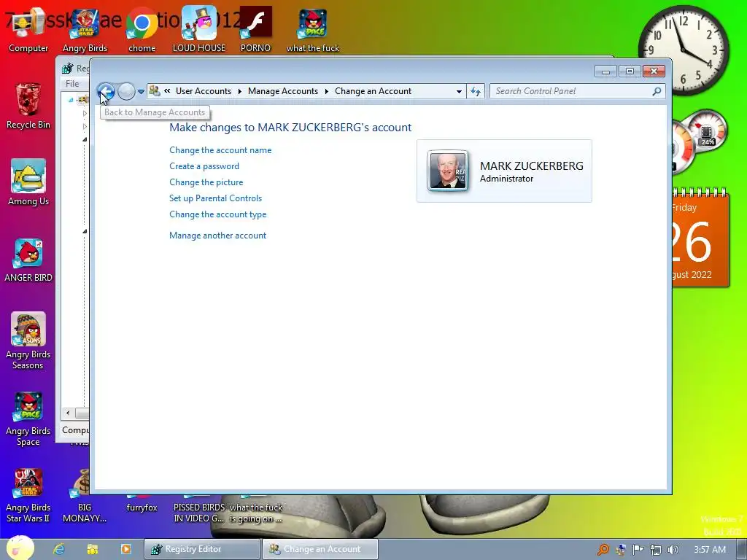The width and height of the screenshot is (747, 560).
Task: Open Among Us desktop icon
Action: pos(28,182)
